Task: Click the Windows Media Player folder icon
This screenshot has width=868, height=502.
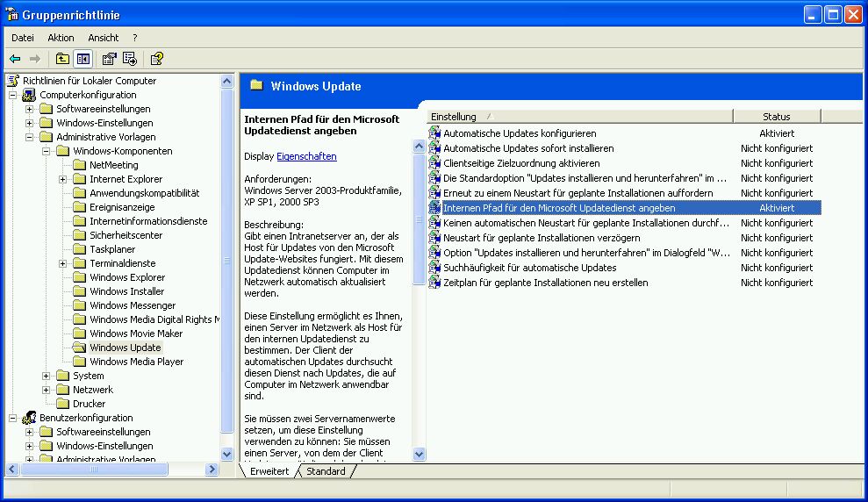Action: click(80, 362)
